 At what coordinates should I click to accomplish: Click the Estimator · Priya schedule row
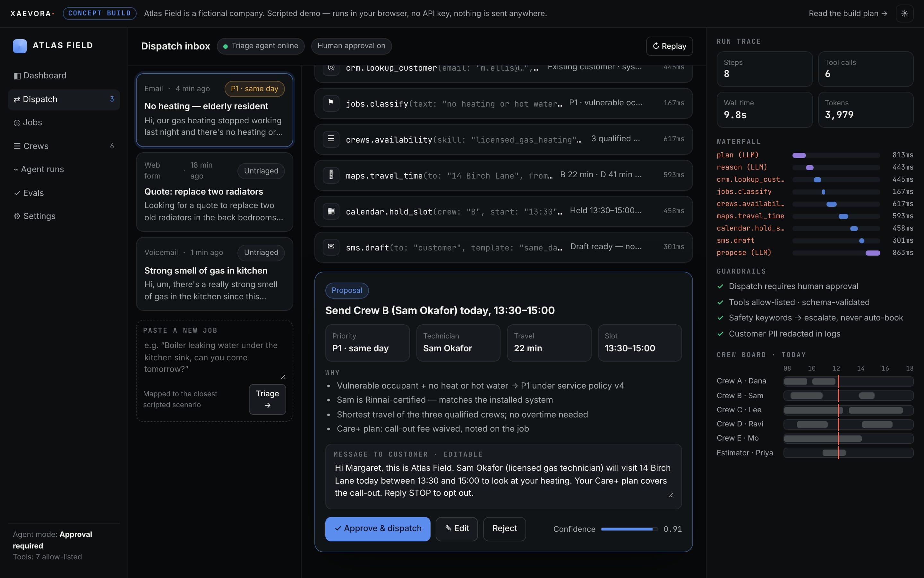[815, 453]
